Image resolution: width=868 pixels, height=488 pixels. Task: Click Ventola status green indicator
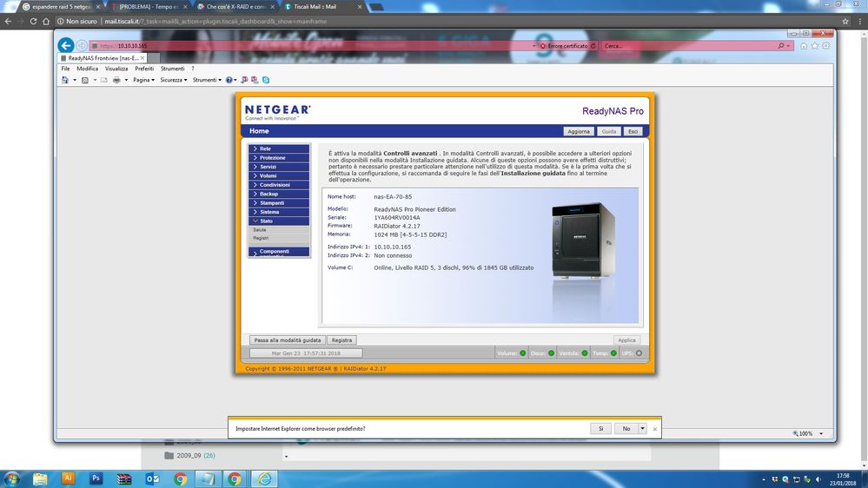[x=585, y=353]
